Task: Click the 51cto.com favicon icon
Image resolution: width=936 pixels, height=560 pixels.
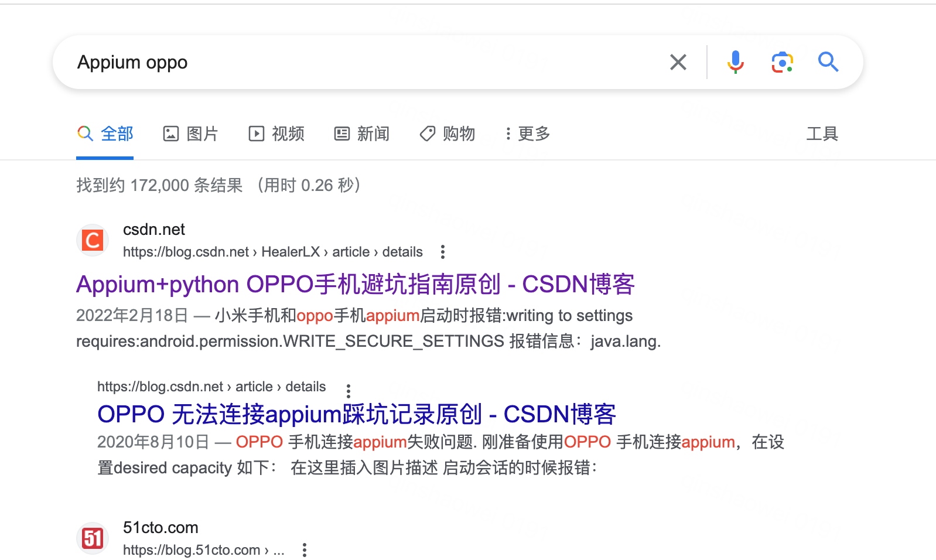Action: [93, 538]
